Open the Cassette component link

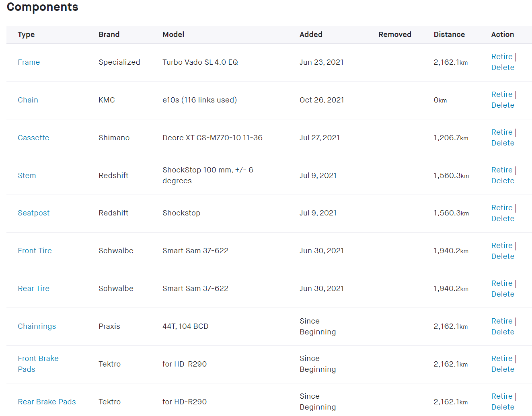33,138
